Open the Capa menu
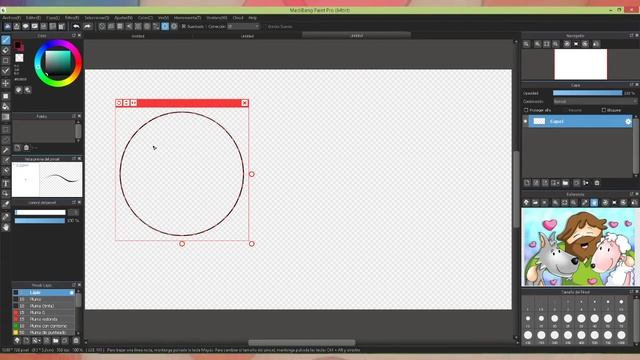 point(53,18)
